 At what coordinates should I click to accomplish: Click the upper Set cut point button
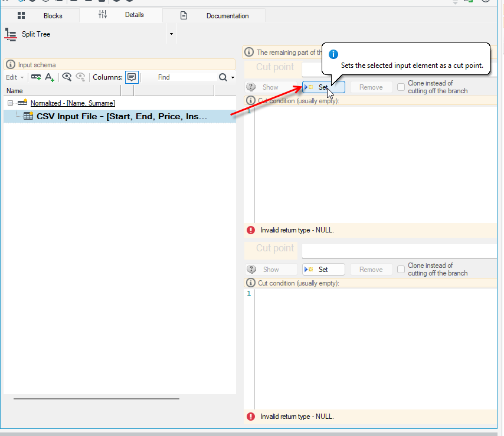pyautogui.click(x=323, y=87)
